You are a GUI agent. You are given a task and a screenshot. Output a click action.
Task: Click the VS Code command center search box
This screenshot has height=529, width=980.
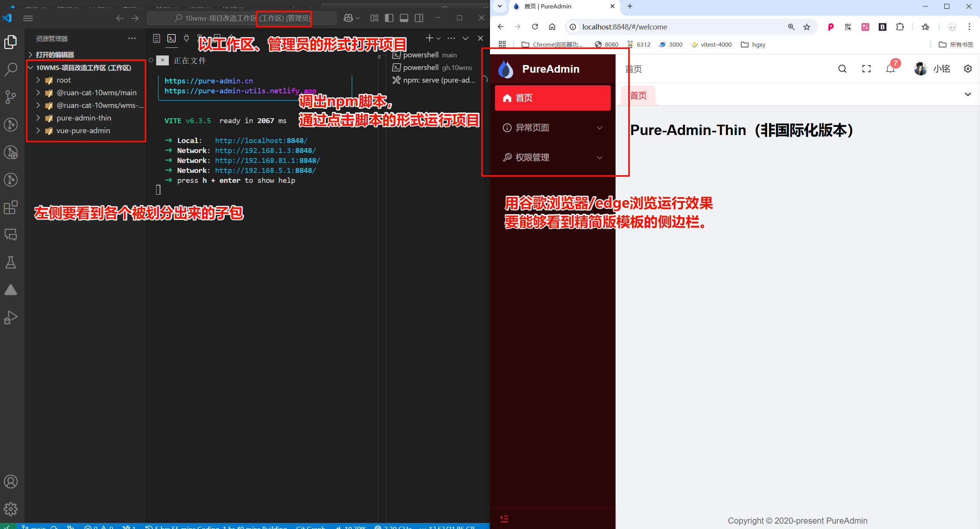point(242,18)
